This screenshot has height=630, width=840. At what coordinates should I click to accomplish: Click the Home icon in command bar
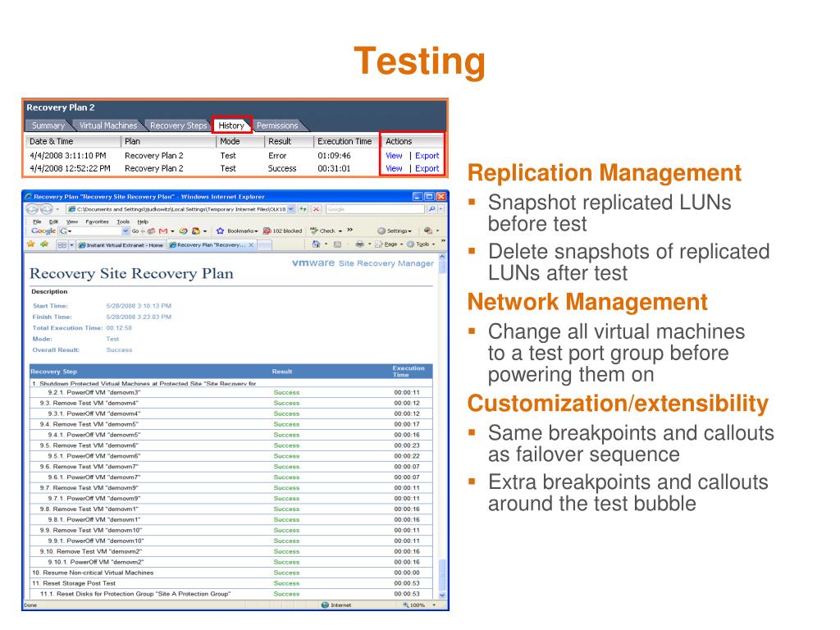(316, 244)
